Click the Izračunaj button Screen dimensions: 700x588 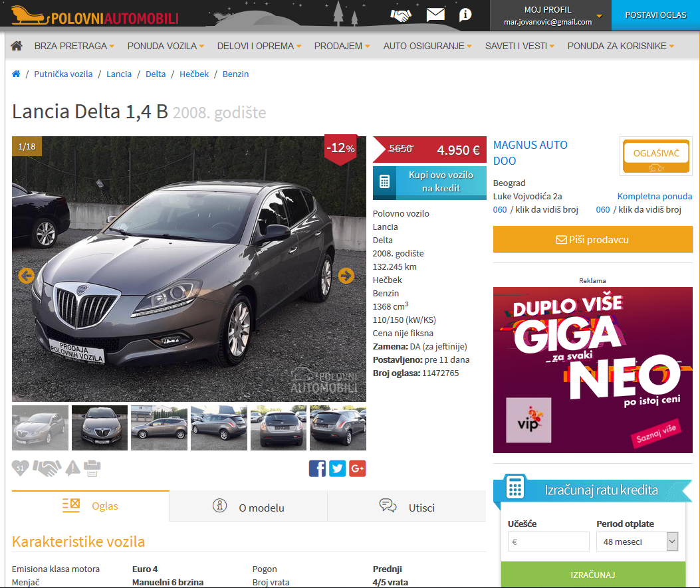[x=593, y=575]
